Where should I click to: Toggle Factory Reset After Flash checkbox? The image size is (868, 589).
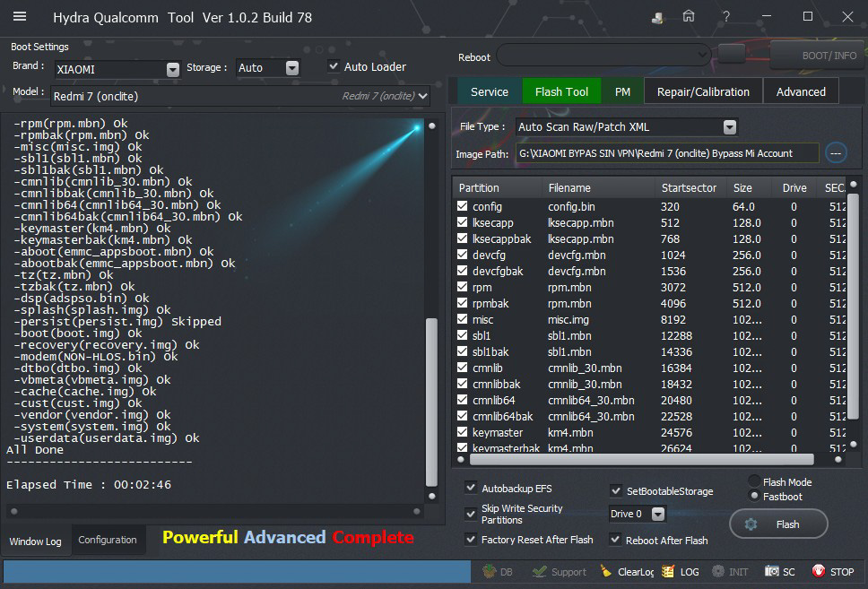point(471,539)
